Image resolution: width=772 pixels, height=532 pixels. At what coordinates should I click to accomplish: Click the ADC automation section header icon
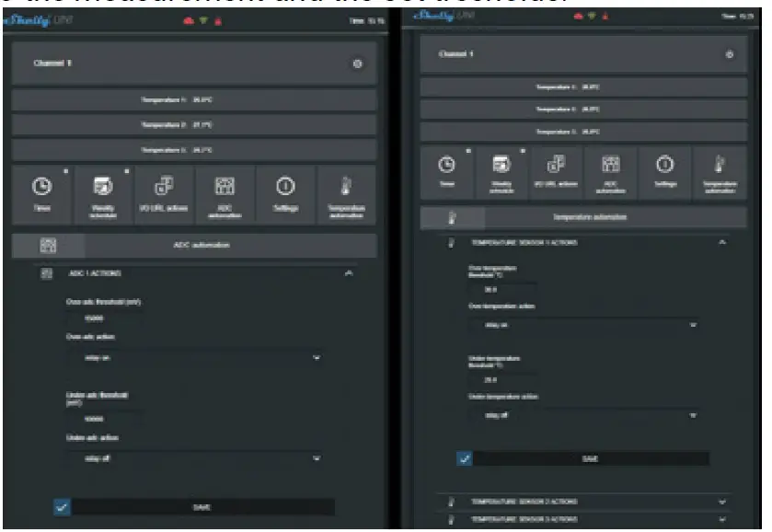48,246
